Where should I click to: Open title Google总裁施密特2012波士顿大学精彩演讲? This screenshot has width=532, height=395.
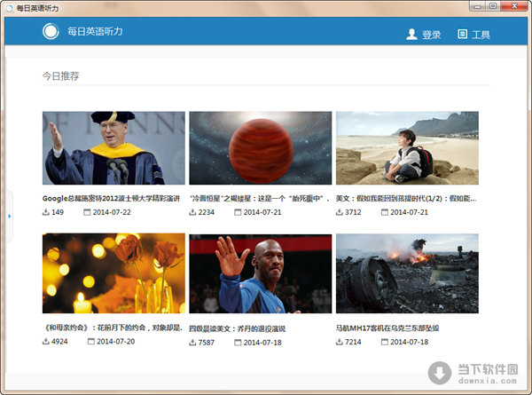[x=111, y=198]
